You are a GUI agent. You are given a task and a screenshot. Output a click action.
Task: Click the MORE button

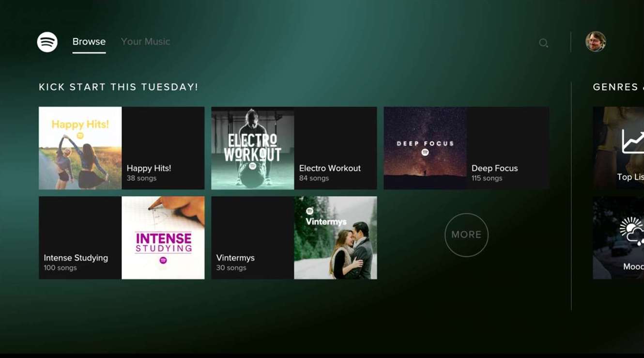coord(466,234)
